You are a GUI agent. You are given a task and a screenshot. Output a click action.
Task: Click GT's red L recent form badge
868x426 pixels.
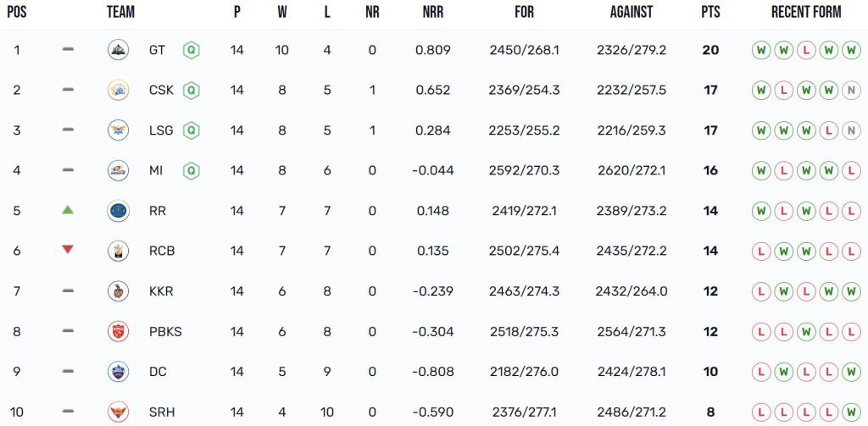click(806, 50)
